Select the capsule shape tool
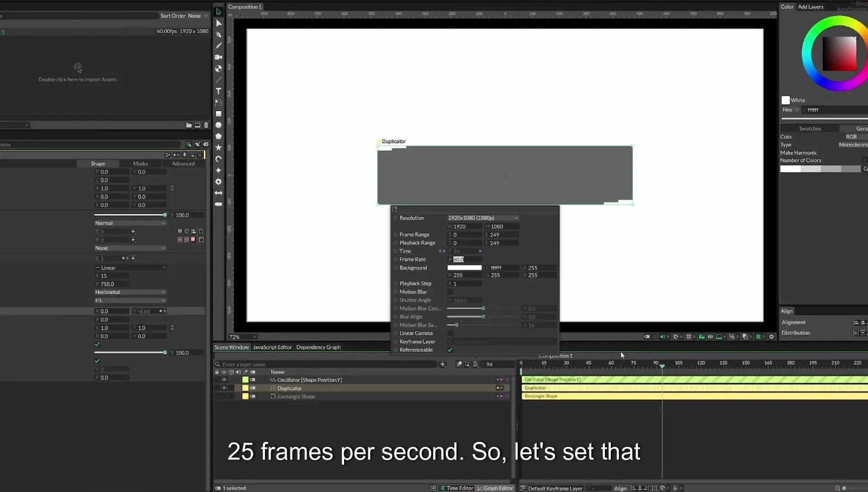868x492 pixels. point(219,204)
